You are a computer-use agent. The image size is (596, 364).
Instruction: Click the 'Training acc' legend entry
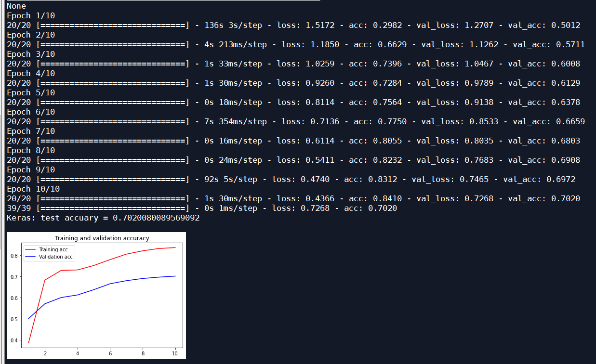(53, 249)
